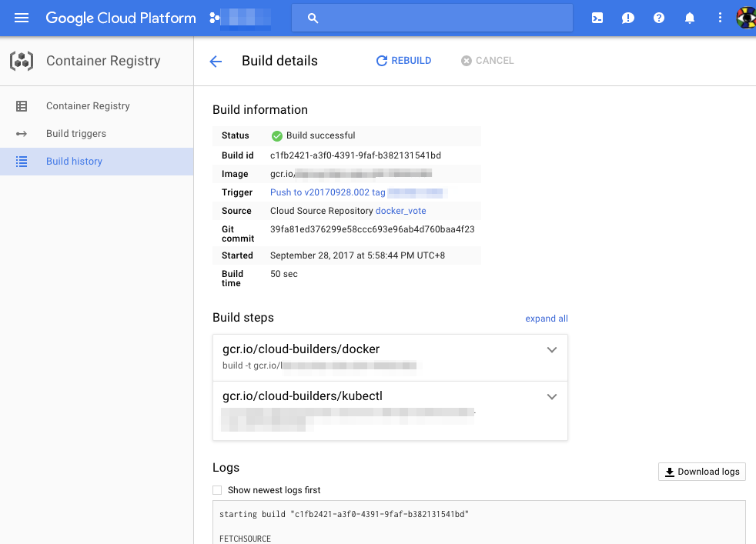This screenshot has width=756, height=544.
Task: Click the gcr.io/cloud-builders/docker step title
Action: coord(301,349)
